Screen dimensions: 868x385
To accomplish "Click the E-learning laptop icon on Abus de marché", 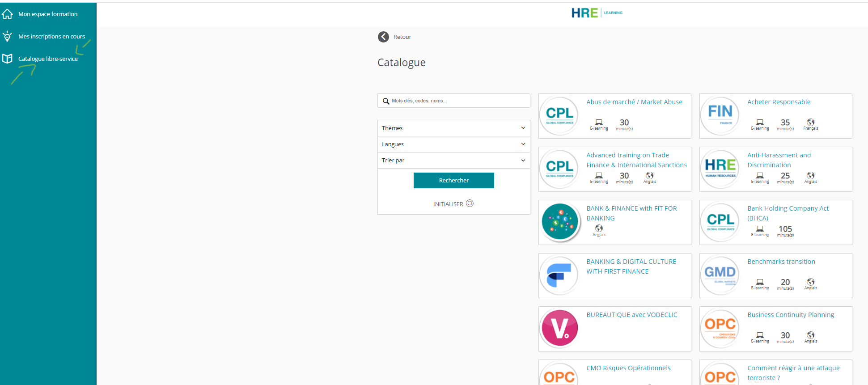I will pos(599,123).
